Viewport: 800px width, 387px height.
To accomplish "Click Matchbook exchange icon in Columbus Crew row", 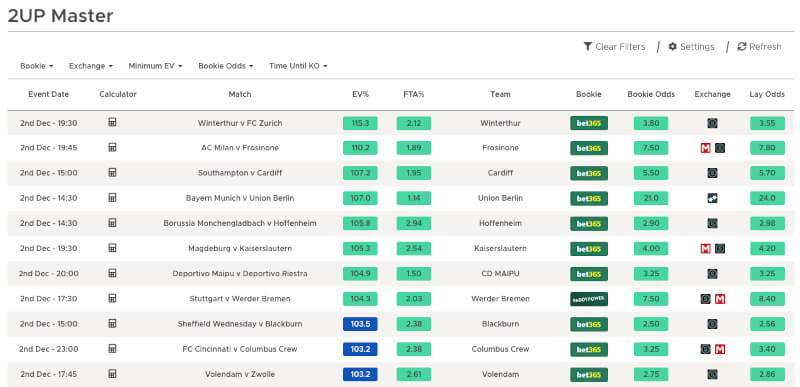I will 720,349.
